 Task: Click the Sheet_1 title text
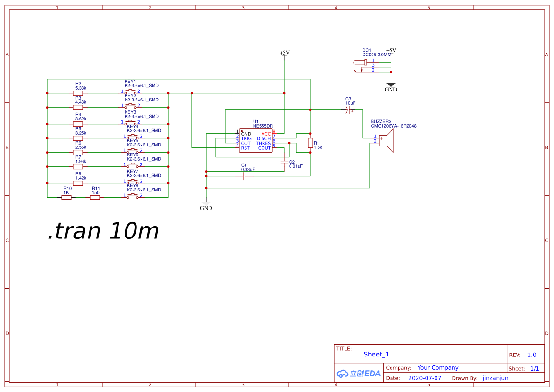click(376, 354)
